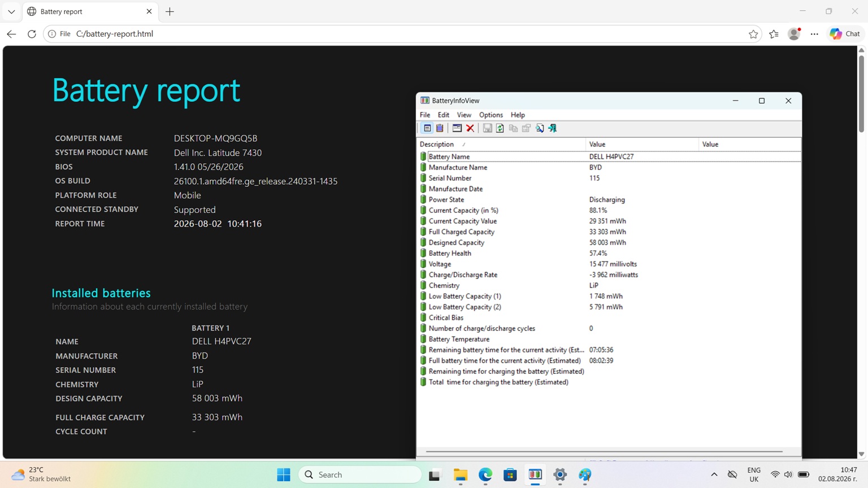Click the Advanced Options window icon
This screenshot has width=868, height=488.
coord(457,128)
